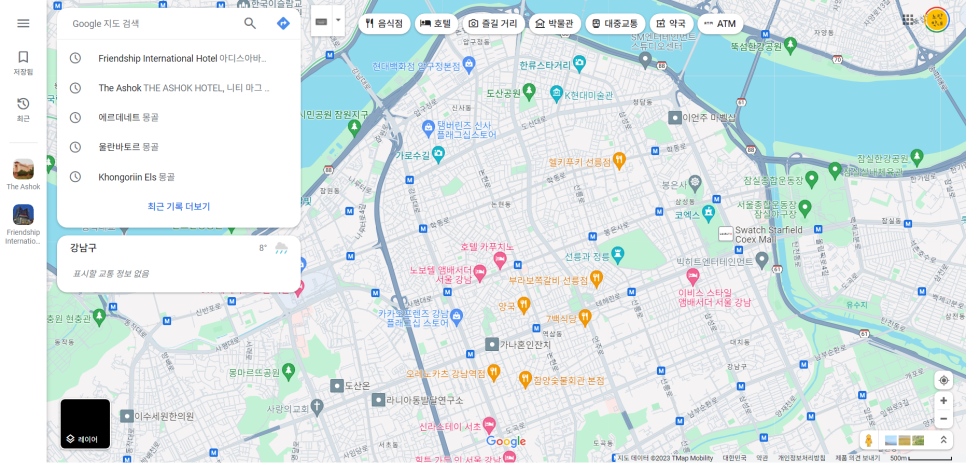966x463 pixels.
Task: Select recent search 울란바토르 몽골
Action: [179, 147]
